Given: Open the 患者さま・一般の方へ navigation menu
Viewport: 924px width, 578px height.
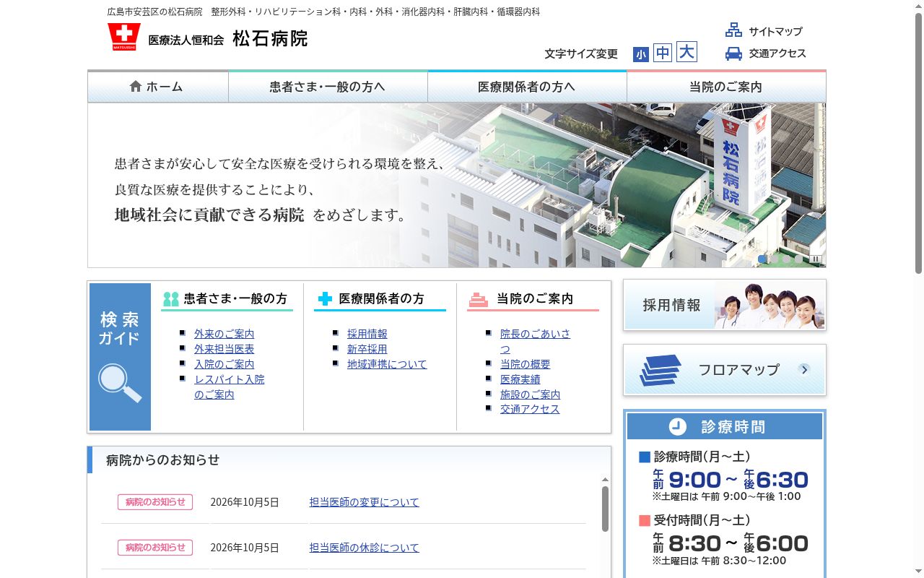Looking at the screenshot, I should click(x=328, y=87).
